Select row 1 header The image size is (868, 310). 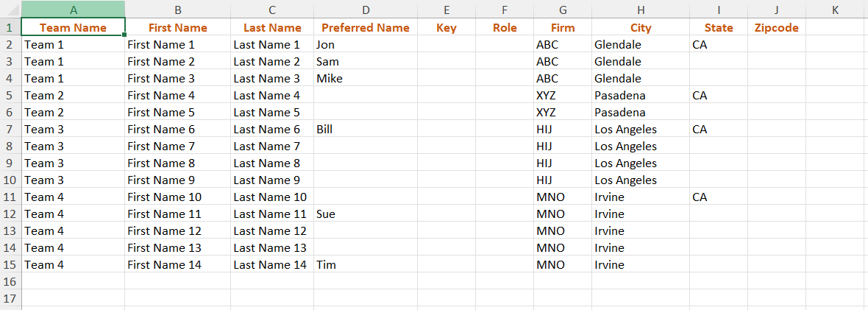tap(10, 28)
